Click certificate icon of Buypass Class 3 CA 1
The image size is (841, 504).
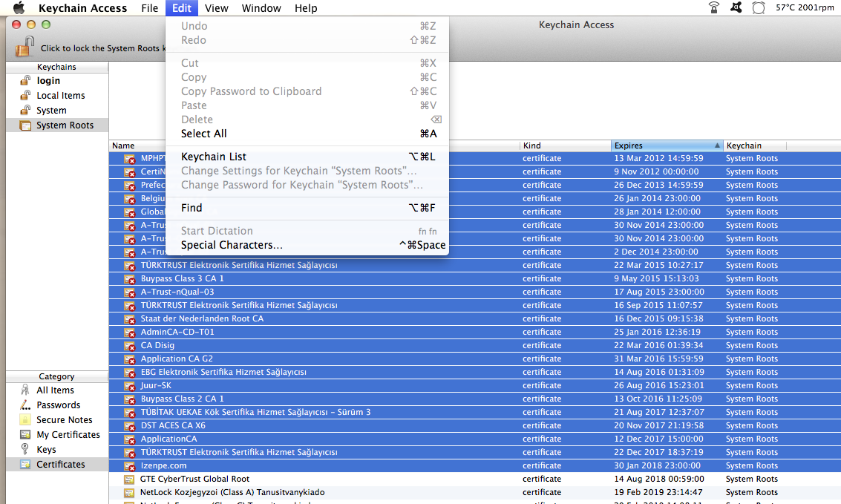(129, 279)
